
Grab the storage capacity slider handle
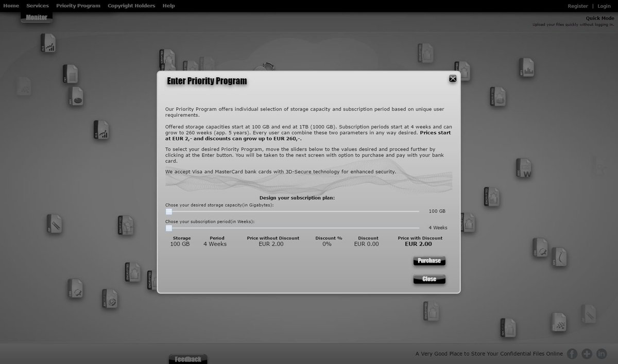pos(169,212)
